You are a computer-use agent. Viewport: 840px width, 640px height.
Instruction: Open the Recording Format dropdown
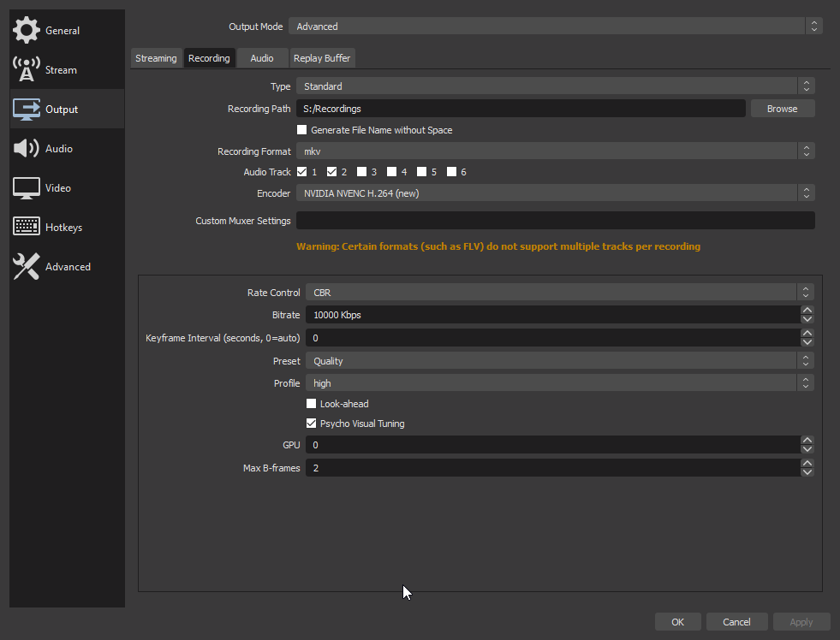(554, 151)
